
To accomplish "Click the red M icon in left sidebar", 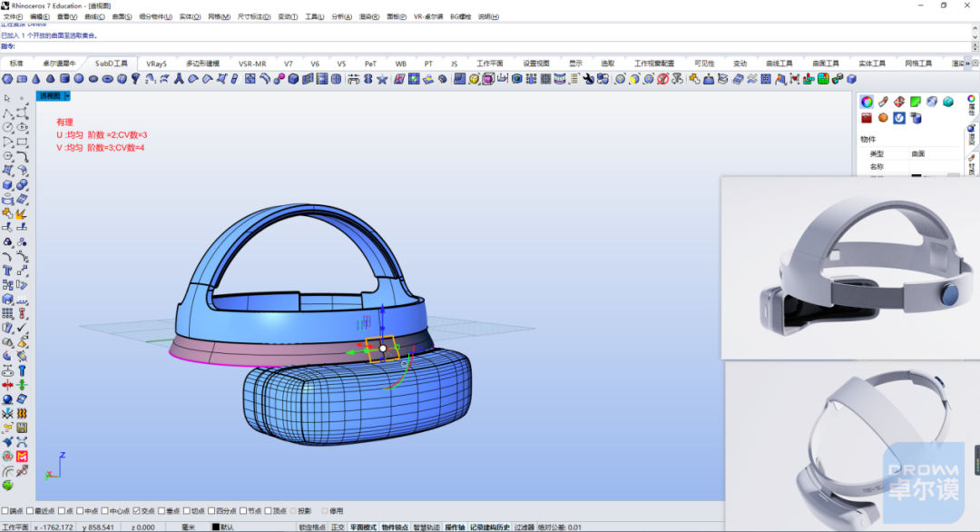I will coord(22,457).
